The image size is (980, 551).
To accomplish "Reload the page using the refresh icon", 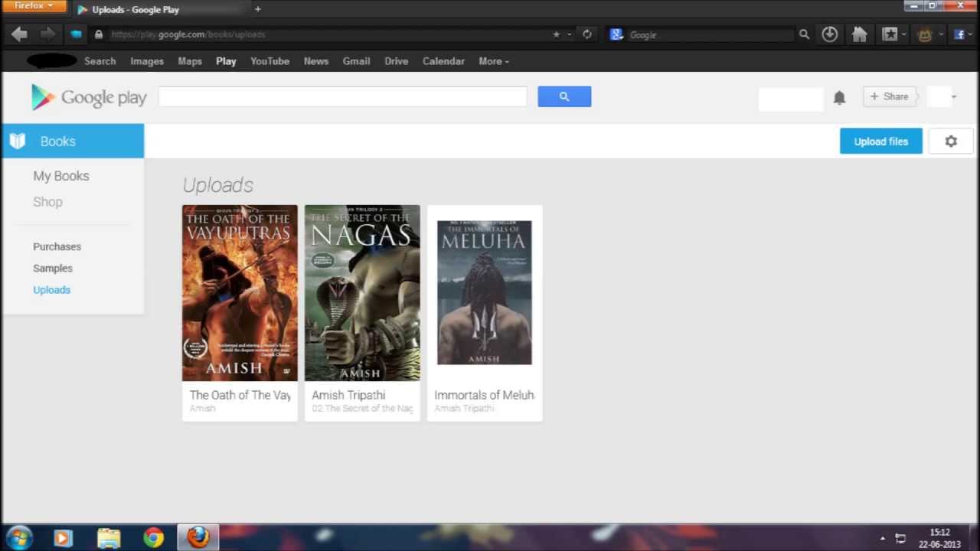I will (587, 34).
